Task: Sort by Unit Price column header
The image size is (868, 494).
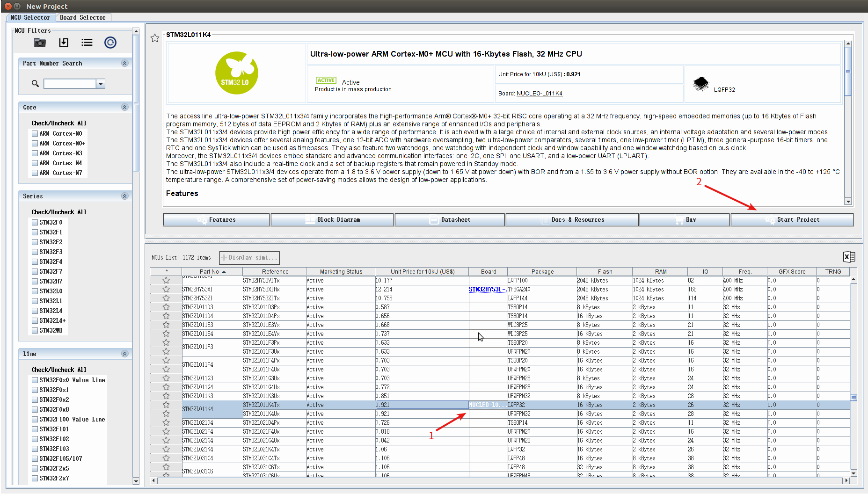Action: pos(422,271)
